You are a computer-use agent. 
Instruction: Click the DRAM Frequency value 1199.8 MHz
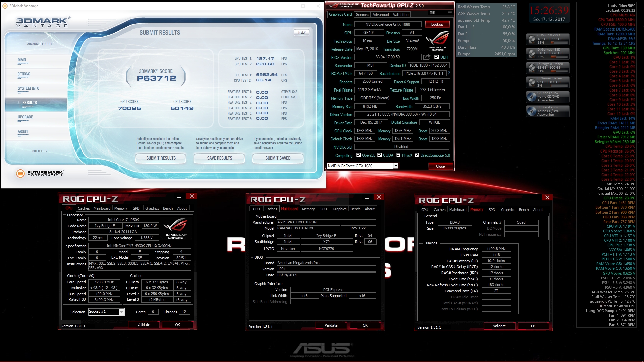tap(496, 249)
